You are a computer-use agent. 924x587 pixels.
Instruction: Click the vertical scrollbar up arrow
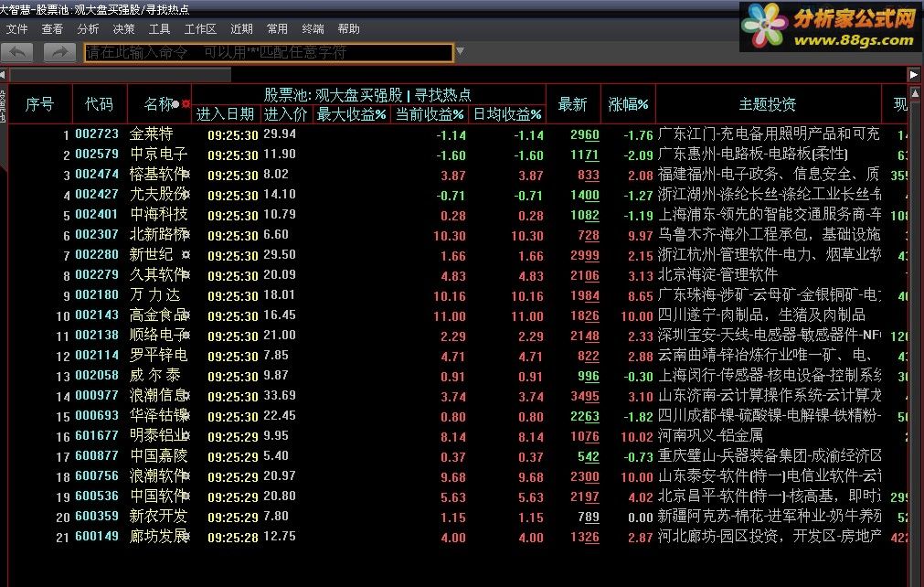[x=915, y=93]
